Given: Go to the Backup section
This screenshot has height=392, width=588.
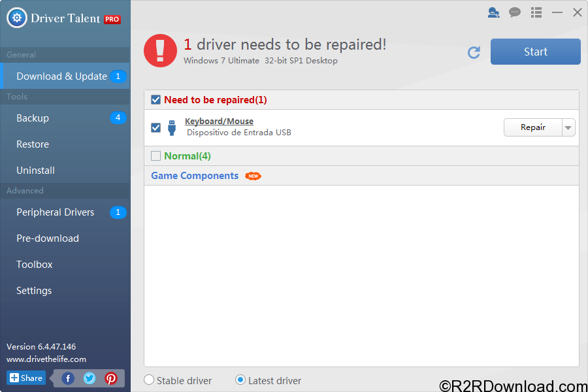Looking at the screenshot, I should coord(65,118).
